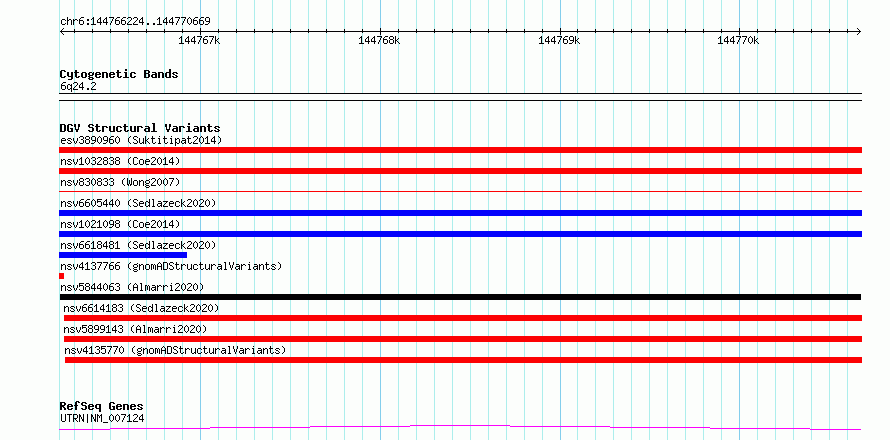
Task: Select the red bar under nsv6614183
Action: [x=463, y=318]
